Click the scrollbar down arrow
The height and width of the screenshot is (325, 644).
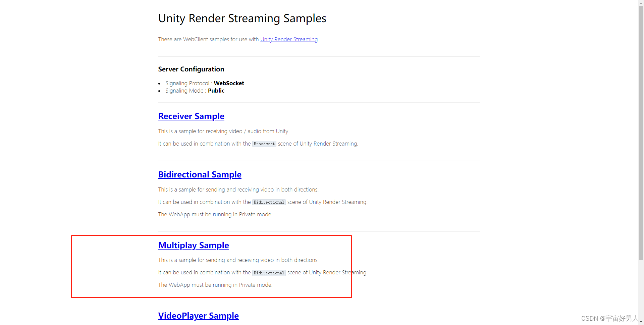click(x=641, y=322)
